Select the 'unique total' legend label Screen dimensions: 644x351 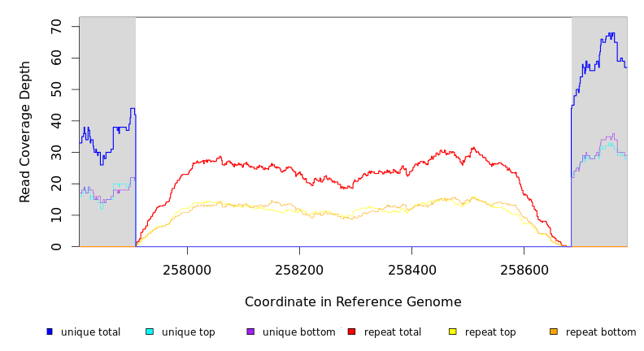(90, 332)
